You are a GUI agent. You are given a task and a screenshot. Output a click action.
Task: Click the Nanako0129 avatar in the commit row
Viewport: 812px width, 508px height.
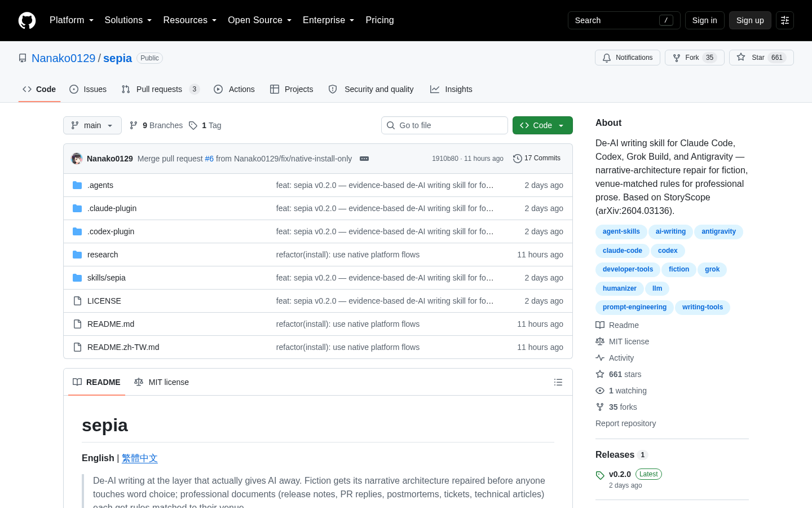(x=77, y=159)
